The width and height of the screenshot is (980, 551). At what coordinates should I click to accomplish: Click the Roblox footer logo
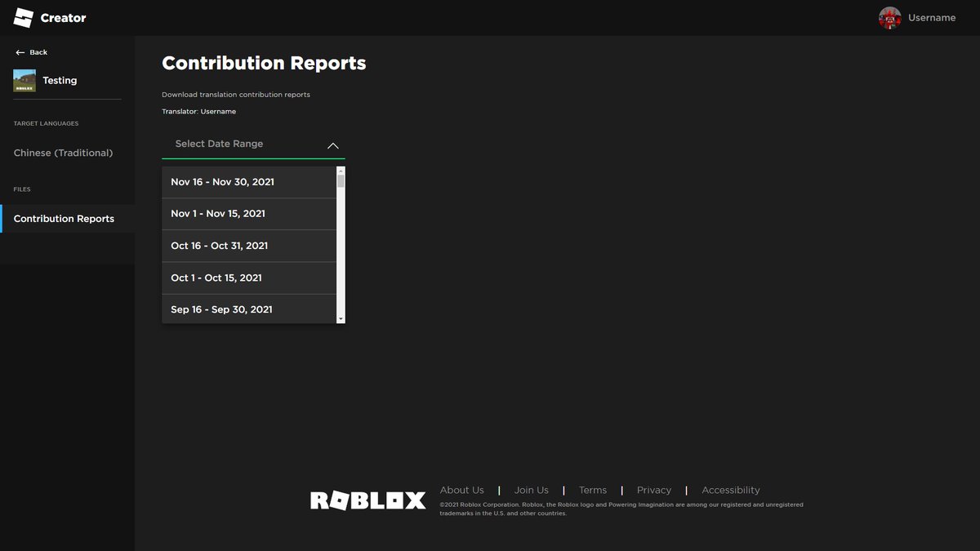click(367, 500)
